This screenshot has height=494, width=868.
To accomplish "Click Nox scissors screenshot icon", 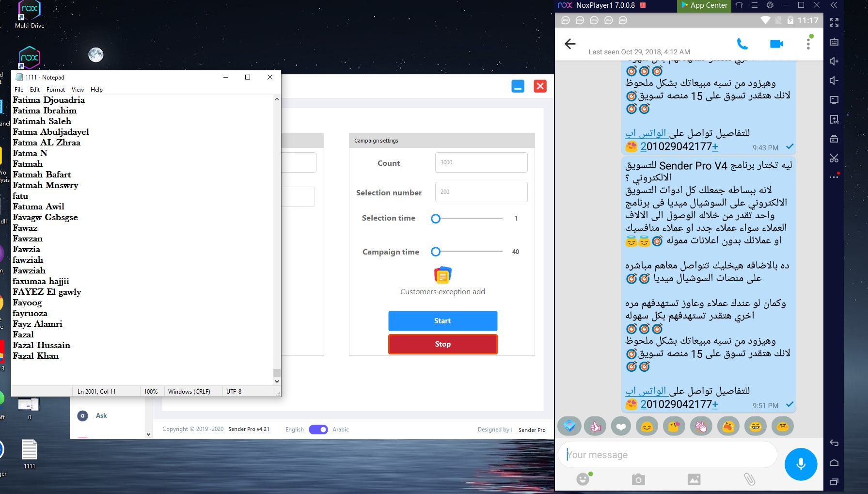I will (834, 158).
